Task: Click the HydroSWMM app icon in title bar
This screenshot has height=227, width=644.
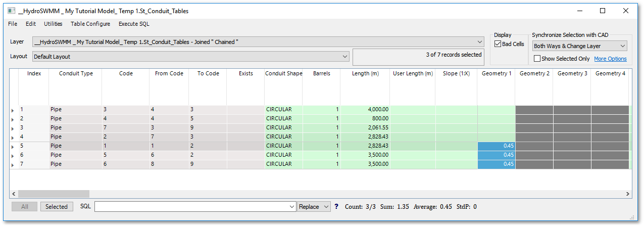Action: click(x=12, y=11)
